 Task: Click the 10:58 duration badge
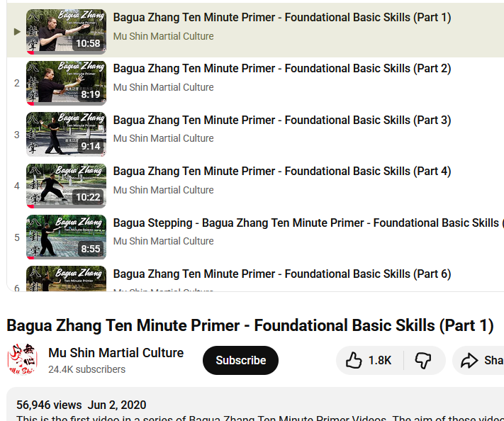88,43
